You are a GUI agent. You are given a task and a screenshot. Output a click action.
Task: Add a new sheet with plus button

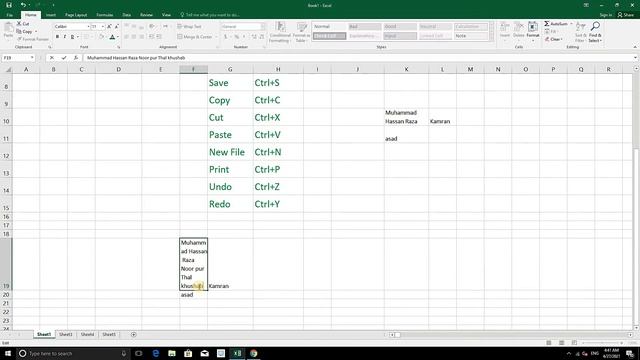point(133,335)
